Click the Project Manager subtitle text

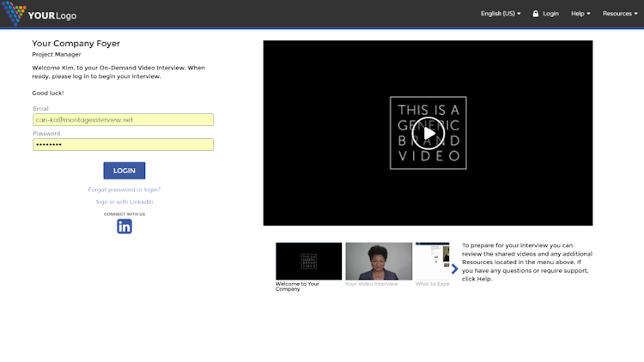(57, 54)
